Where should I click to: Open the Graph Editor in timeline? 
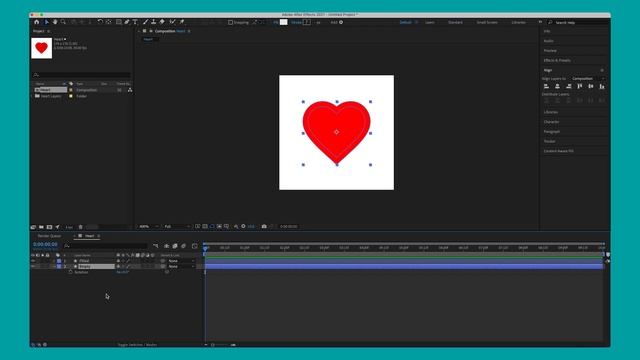195,246
